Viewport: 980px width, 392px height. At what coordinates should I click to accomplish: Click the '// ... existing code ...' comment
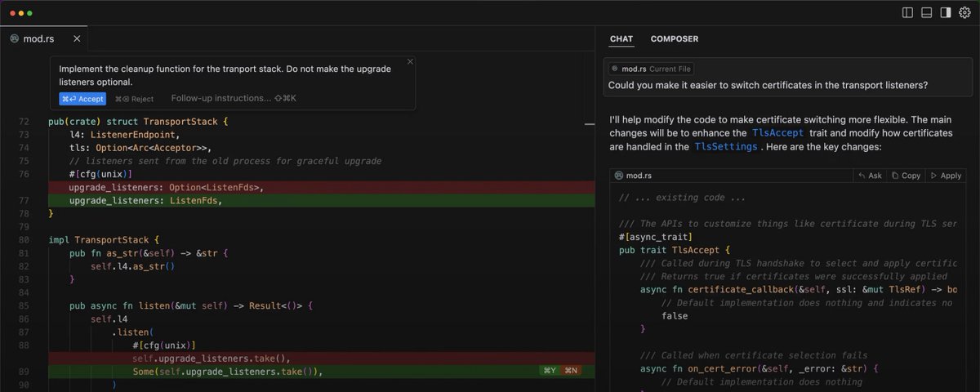(x=682, y=198)
